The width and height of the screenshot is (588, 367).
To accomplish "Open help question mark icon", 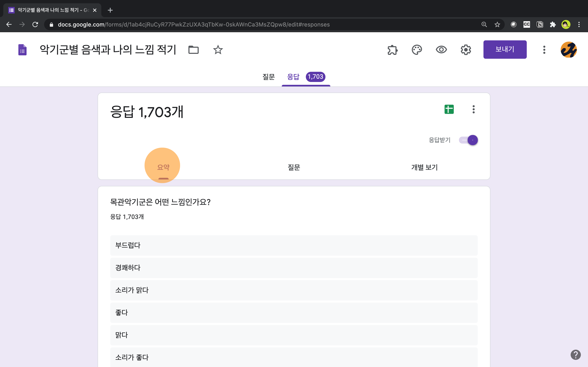I will coord(575,355).
